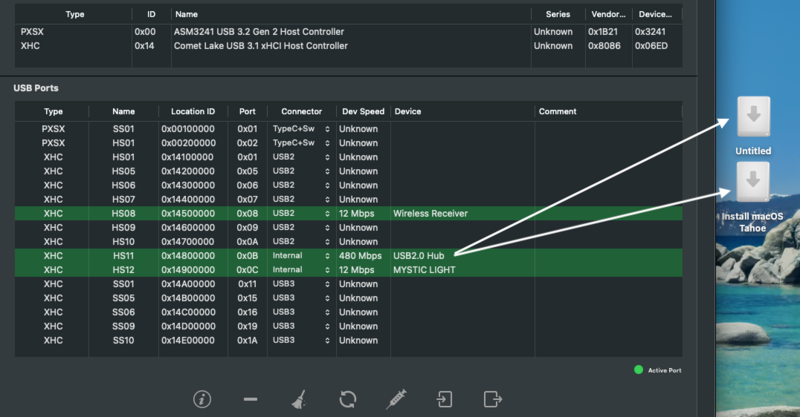800x417 pixels.
Task: Sort USB ports by Location ID column
Action: tap(192, 111)
